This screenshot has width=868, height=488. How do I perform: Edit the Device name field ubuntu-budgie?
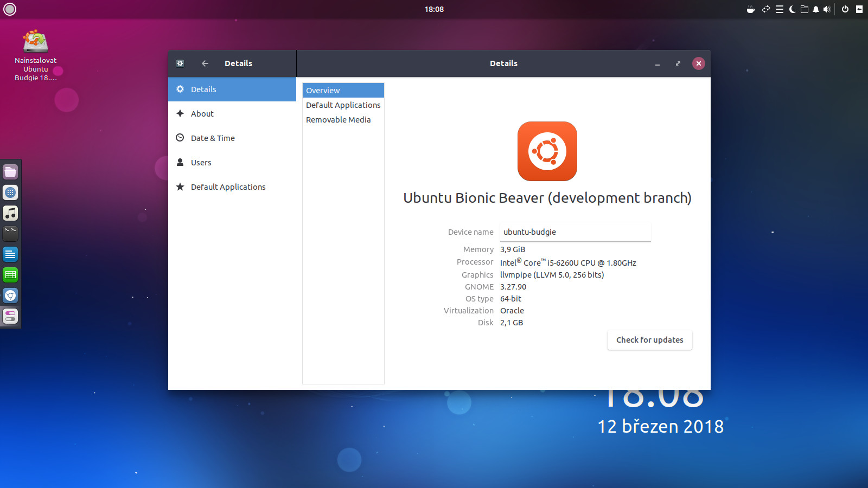[576, 232]
